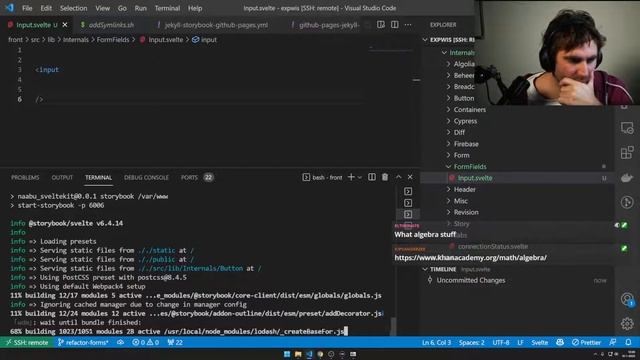Click Ln 6, Col 3 in status bar
640x360 pixels.
pos(436,342)
